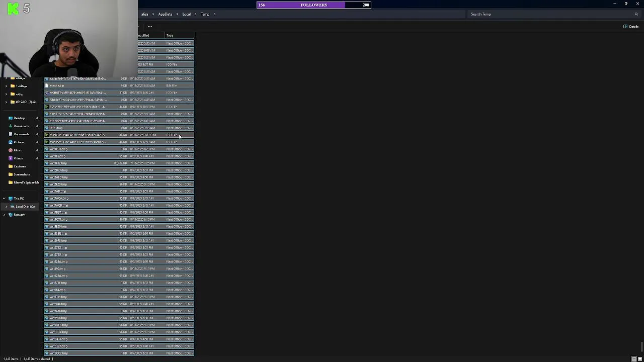This screenshot has width=644, height=362.
Task: Click the 89,782 KB size cell
Action: (120, 163)
